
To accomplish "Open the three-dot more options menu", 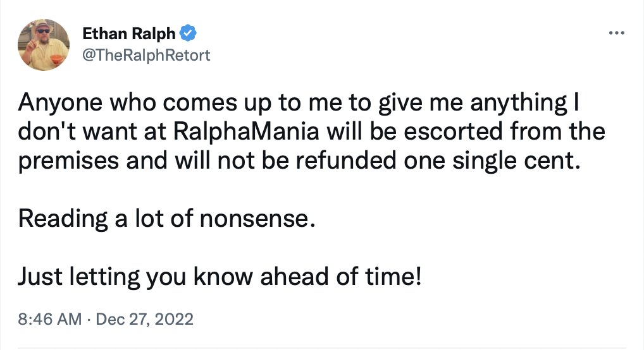I will 617,33.
